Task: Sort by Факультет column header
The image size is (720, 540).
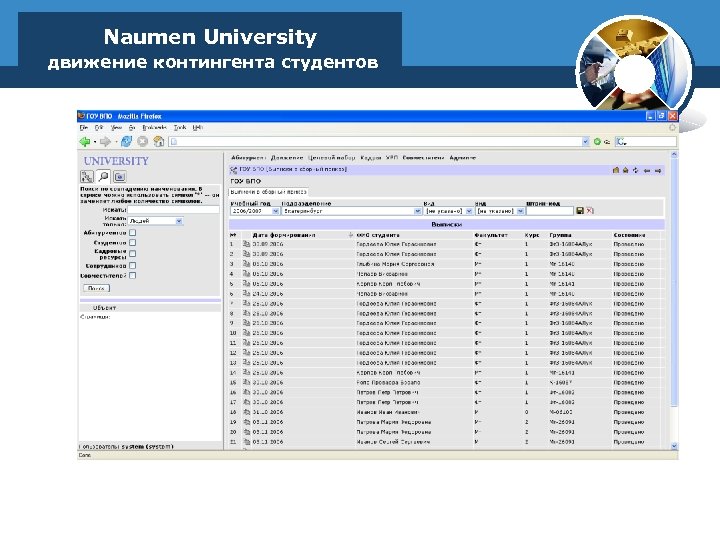Action: coord(491,235)
